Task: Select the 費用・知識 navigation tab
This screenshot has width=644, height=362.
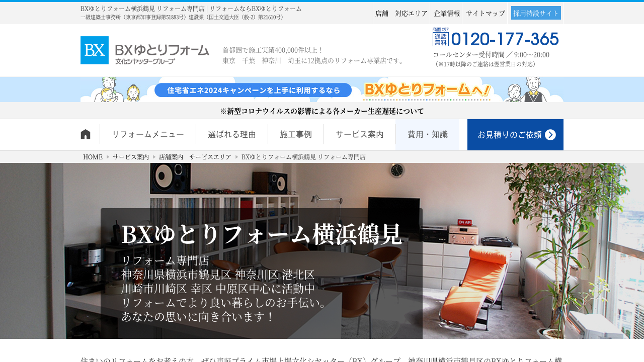Action: coord(428,135)
